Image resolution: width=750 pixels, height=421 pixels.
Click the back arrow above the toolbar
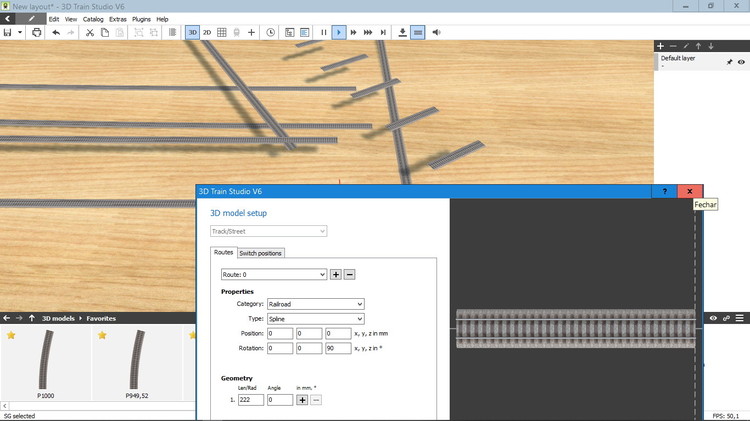pyautogui.click(x=8, y=19)
